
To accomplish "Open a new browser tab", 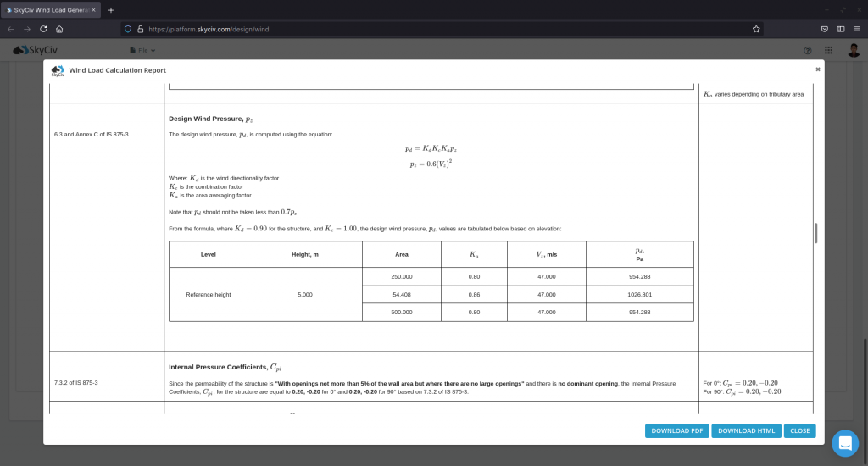I will click(x=111, y=10).
